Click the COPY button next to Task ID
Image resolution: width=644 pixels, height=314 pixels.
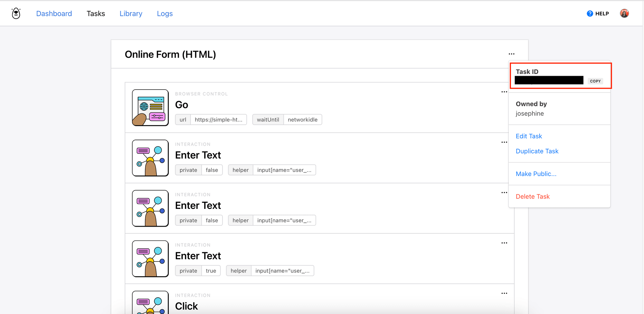(595, 81)
